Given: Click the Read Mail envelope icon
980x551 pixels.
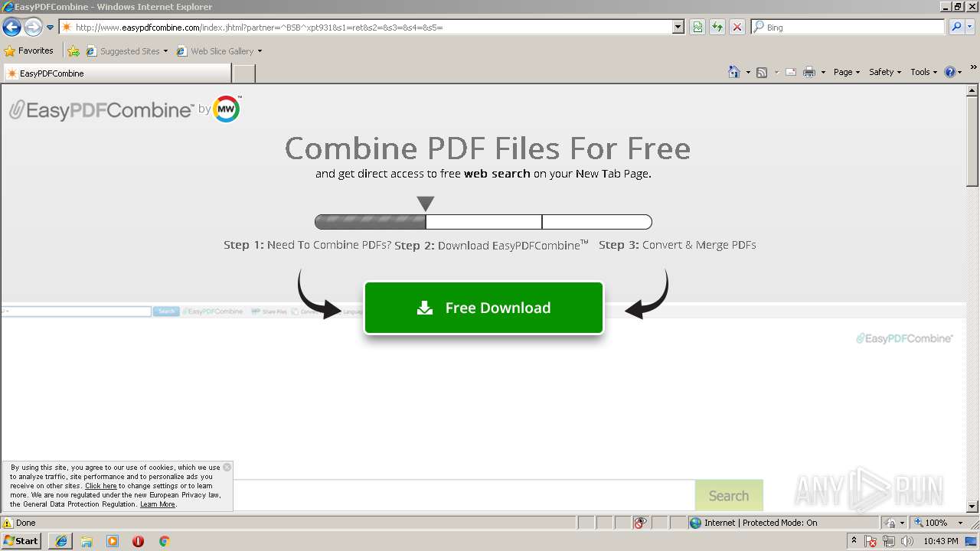Looking at the screenshot, I should pyautogui.click(x=791, y=72).
